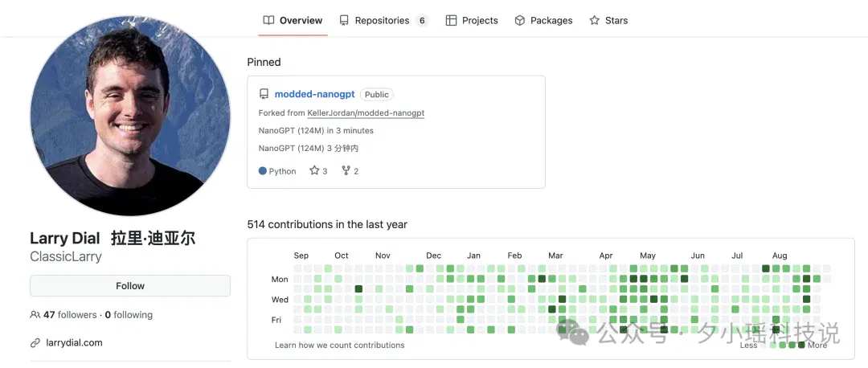
Task: Click the Repositories repo icon
Action: coord(344,20)
